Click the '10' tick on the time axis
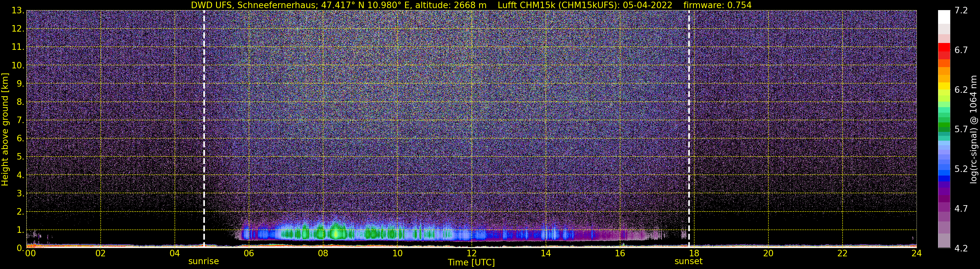This screenshot has height=269, width=980. coord(397,253)
